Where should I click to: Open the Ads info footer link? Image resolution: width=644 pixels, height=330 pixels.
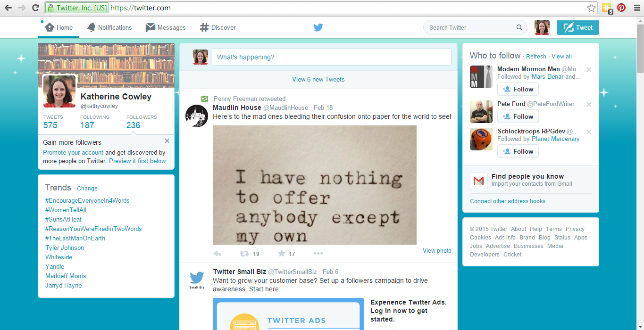(x=505, y=237)
